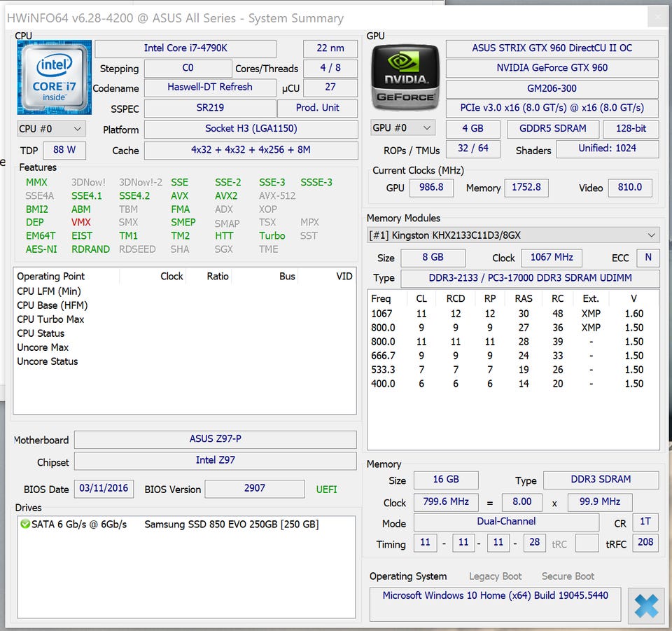
Task: Click the tRFC 208 value
Action: pyautogui.click(x=645, y=543)
